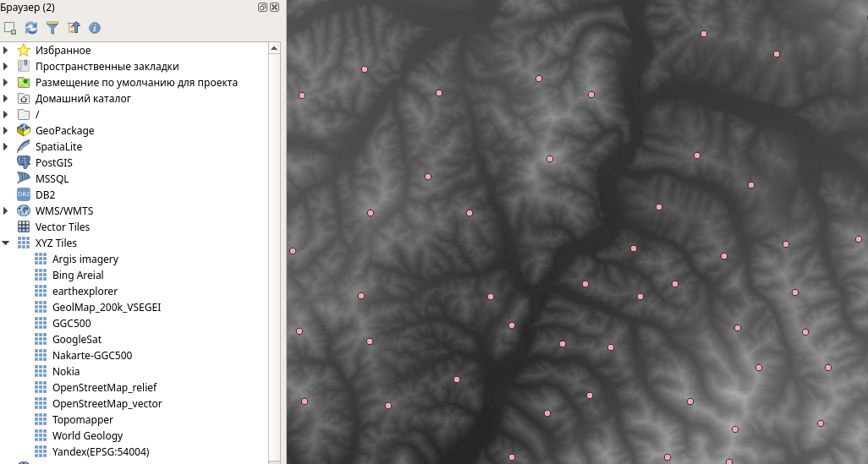Select the GoogleSat XYZ tile layer

pyautogui.click(x=76, y=340)
